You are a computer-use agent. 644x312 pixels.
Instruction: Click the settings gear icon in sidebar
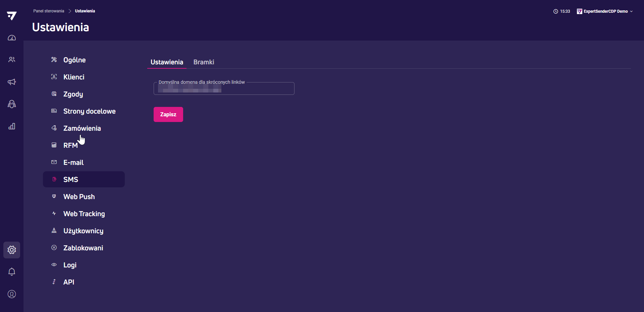(12, 250)
